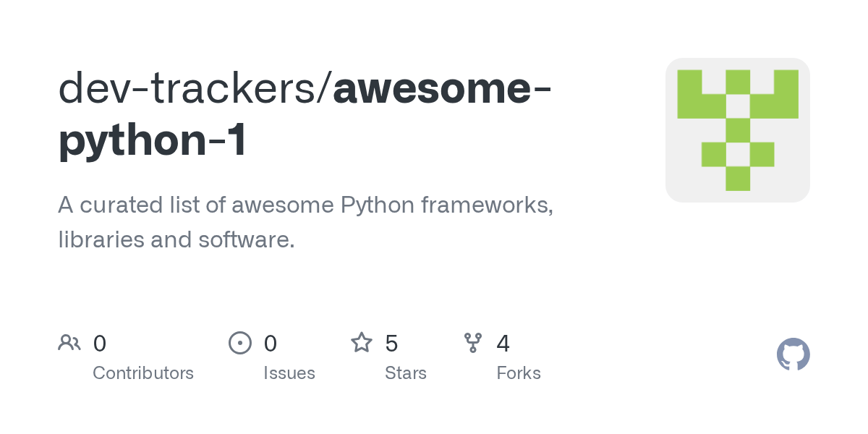Select the Stars count number 5
868x434 pixels.
pos(391,343)
